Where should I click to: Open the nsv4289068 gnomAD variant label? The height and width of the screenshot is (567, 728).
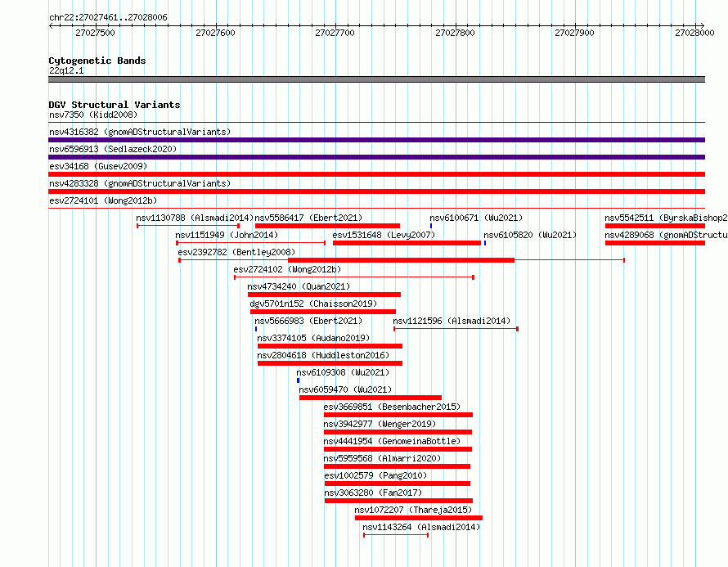point(666,235)
